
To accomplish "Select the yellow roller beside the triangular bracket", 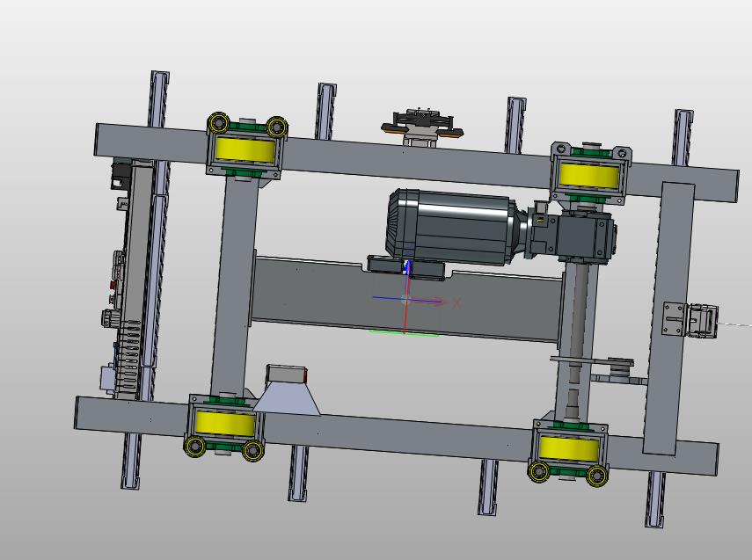I will coord(225,424).
